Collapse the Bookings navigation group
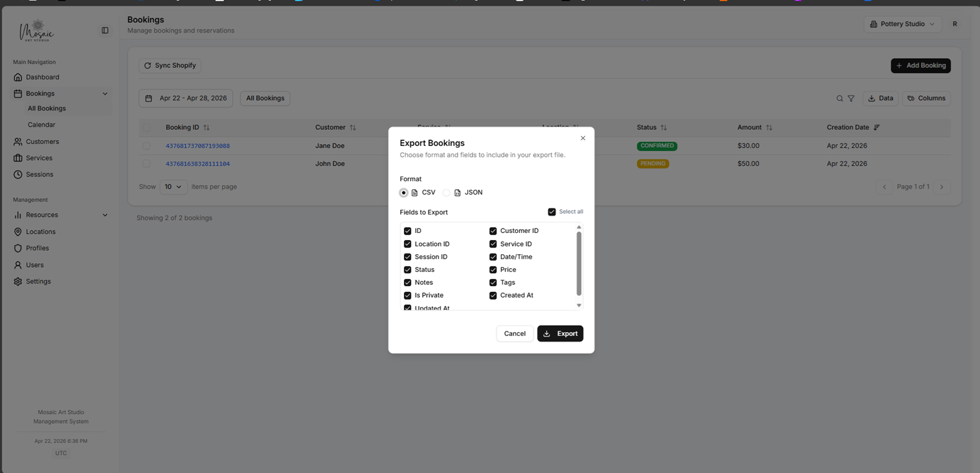Viewport: 980px width, 473px height. tap(105, 93)
